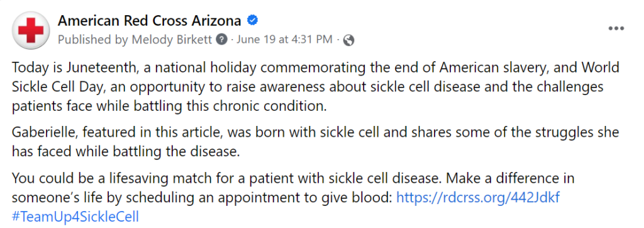Follow the rdcrss.org/442Jdkf link
Screen dimensions: 644x228
coord(477,198)
